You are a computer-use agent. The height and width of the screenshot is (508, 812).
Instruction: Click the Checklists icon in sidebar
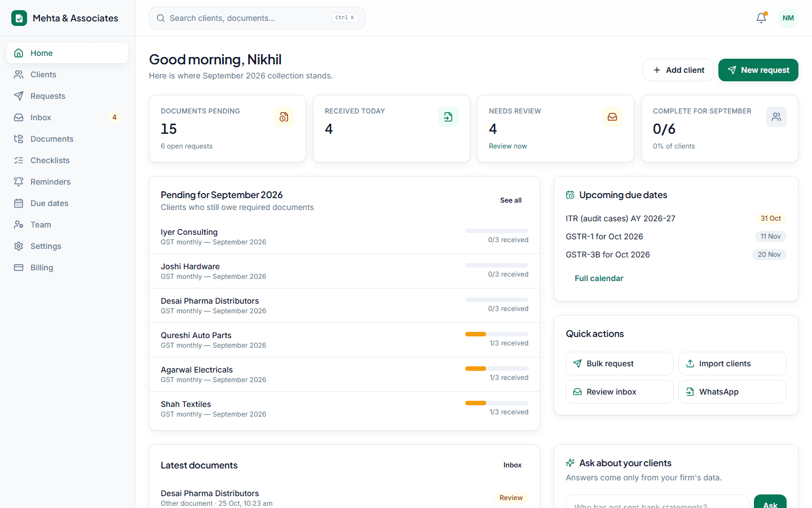point(19,160)
